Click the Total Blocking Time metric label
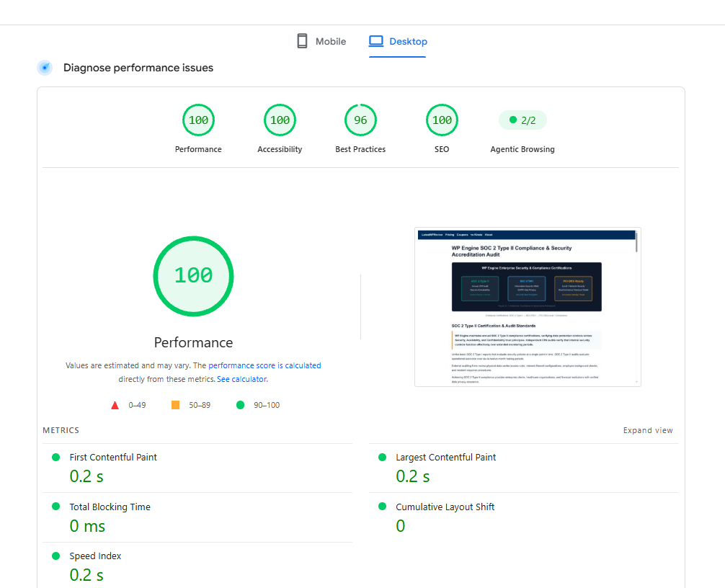 coord(110,507)
